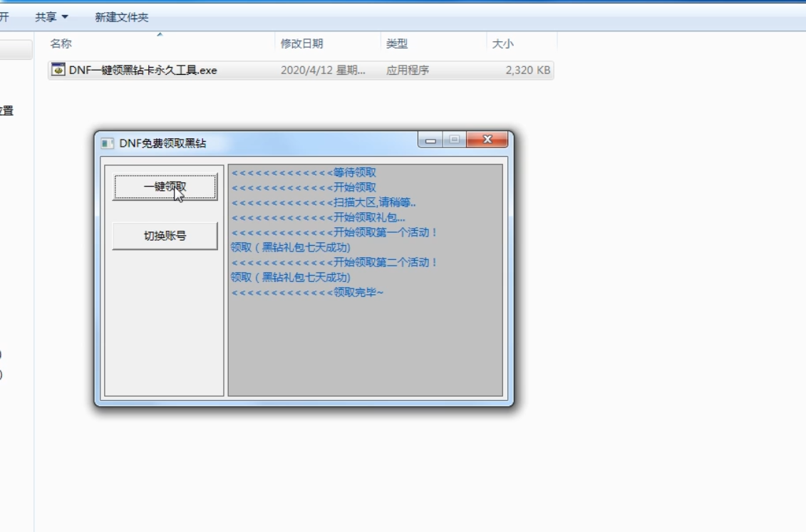The width and height of the screenshot is (806, 532).
Task: Open the 共享 dropdown menu
Action: pos(51,17)
